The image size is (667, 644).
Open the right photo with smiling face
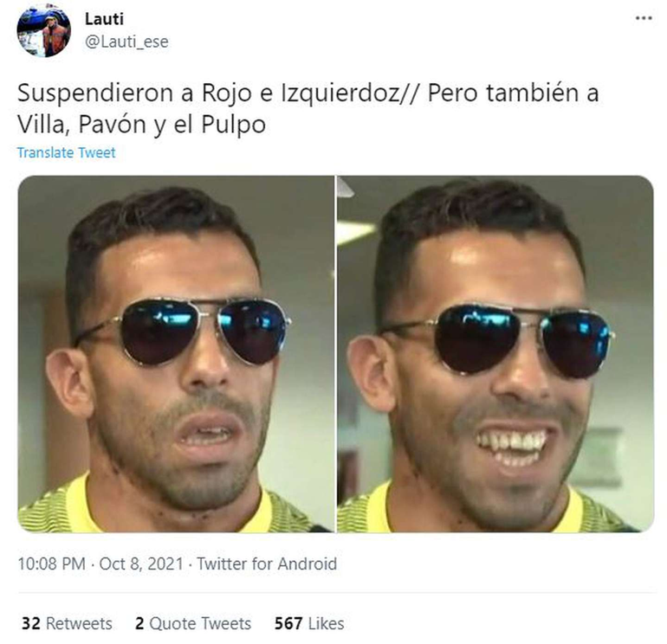(495, 354)
